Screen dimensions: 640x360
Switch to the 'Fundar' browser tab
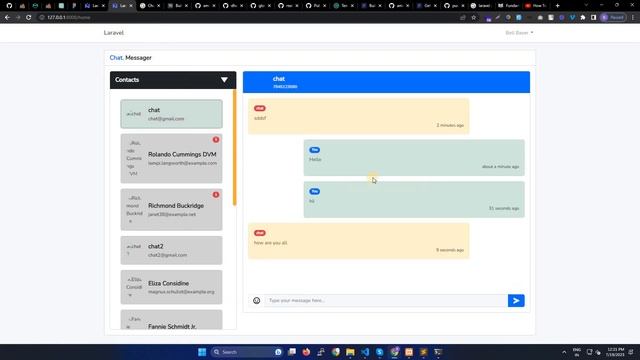(508, 6)
